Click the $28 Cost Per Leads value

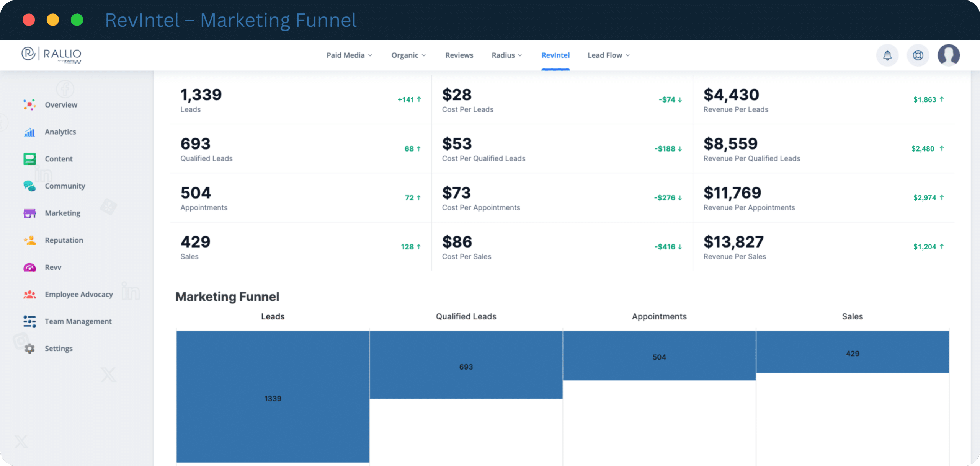457,95
